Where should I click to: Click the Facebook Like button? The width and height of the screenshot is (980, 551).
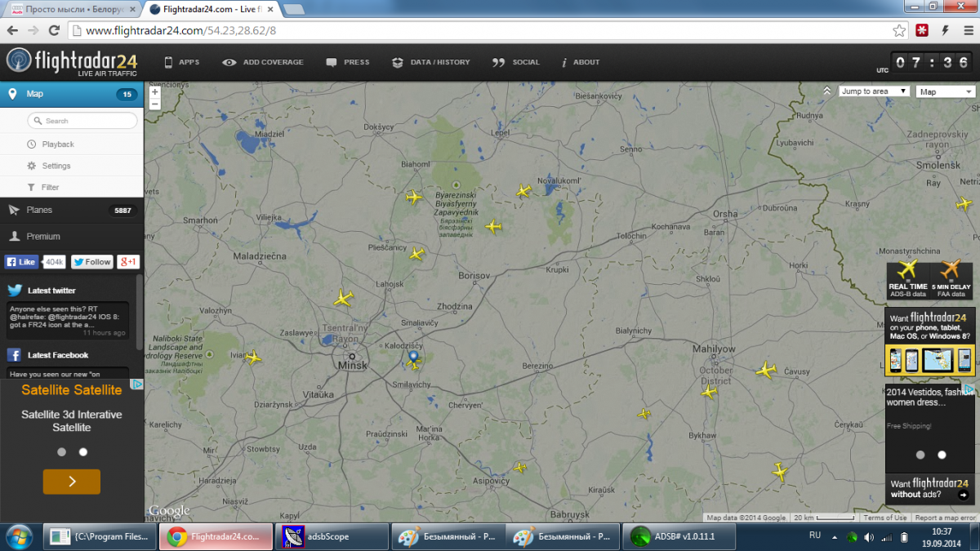pos(22,262)
